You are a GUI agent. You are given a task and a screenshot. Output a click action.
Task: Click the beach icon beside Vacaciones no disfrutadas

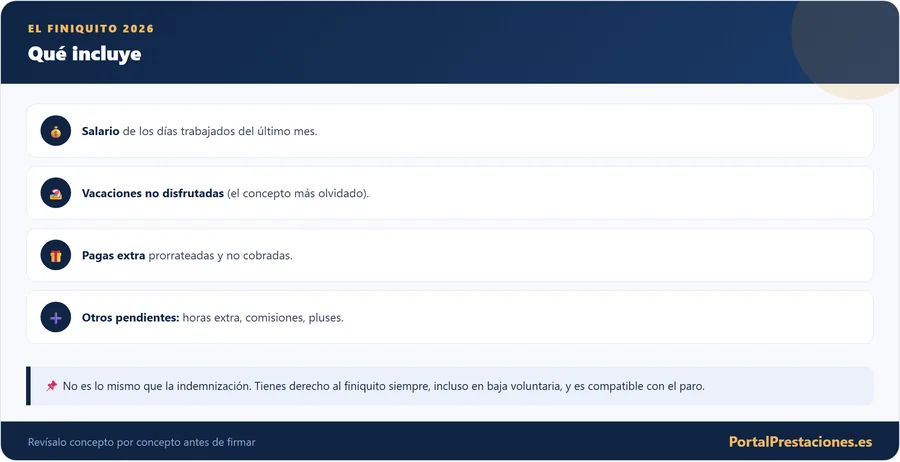pos(56,193)
